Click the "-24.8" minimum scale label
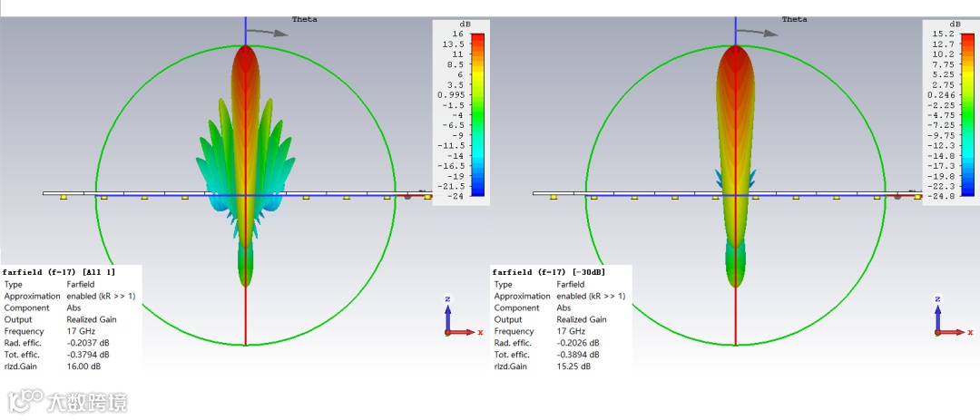The height and width of the screenshot is (420, 980). click(943, 196)
